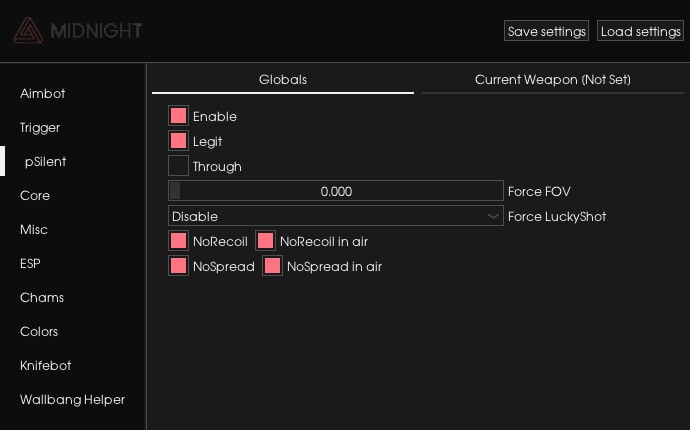
Task: Open the Aimbot section
Action: pos(42,93)
